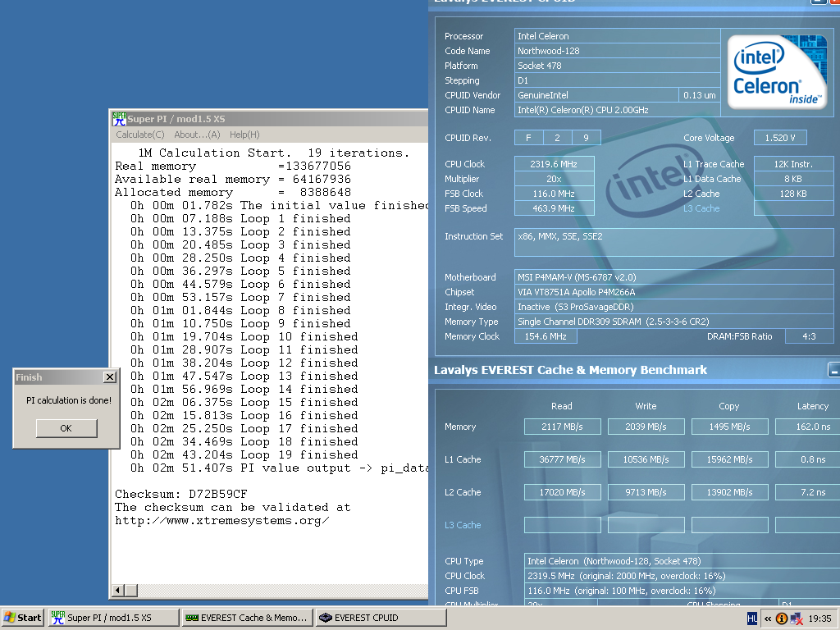Click the '0.13 um' process field
The width and height of the screenshot is (840, 630).
pos(700,95)
